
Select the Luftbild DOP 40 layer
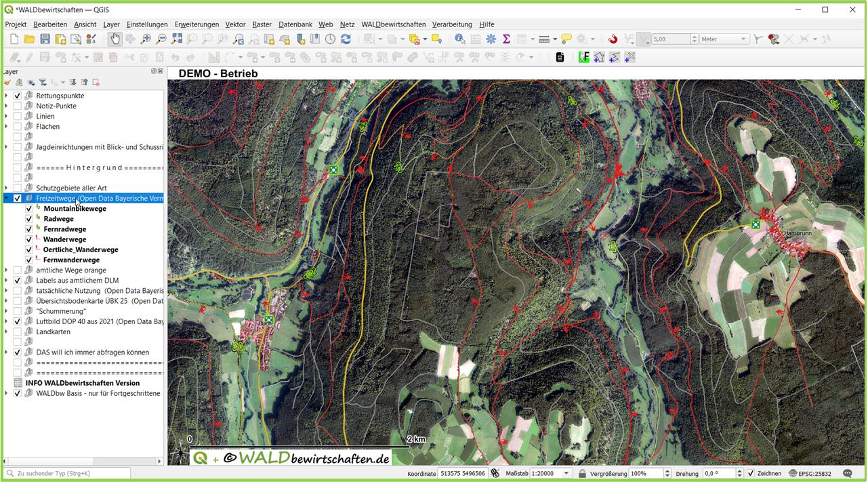[x=99, y=321]
